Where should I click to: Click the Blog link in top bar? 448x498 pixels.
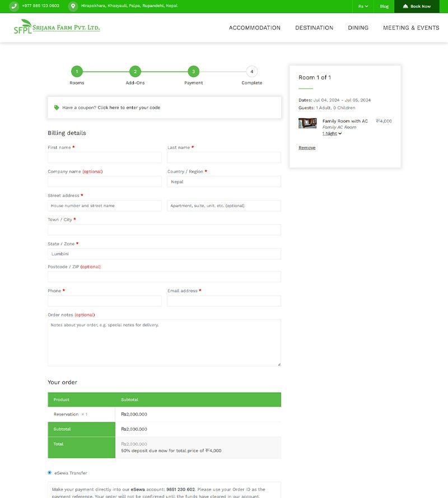point(384,6)
